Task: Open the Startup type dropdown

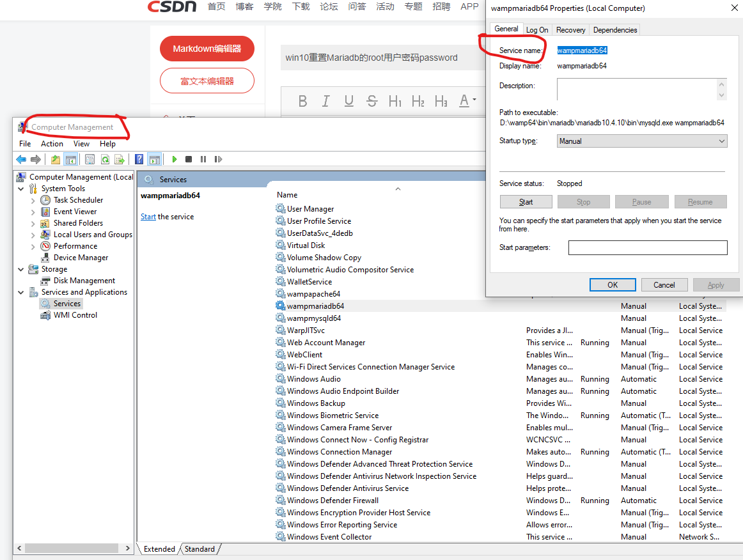Action: (721, 141)
